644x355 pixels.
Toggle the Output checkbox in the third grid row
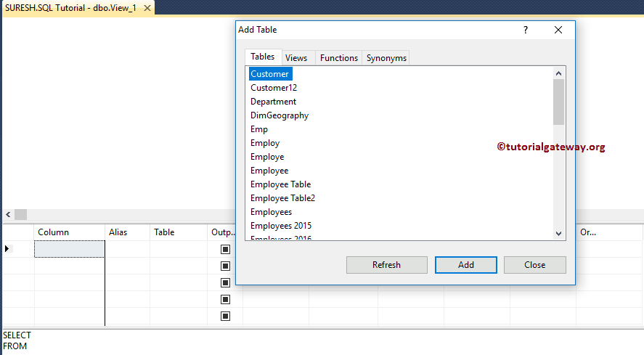tap(225, 282)
